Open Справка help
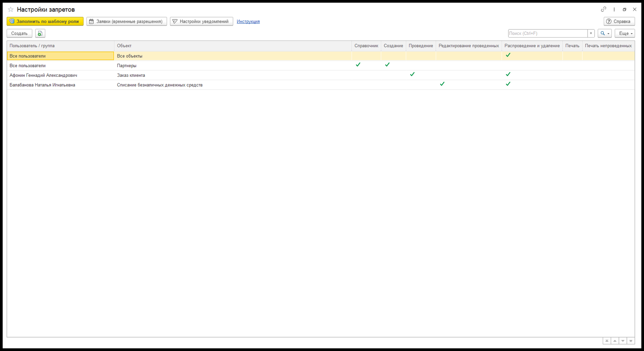 pos(619,21)
